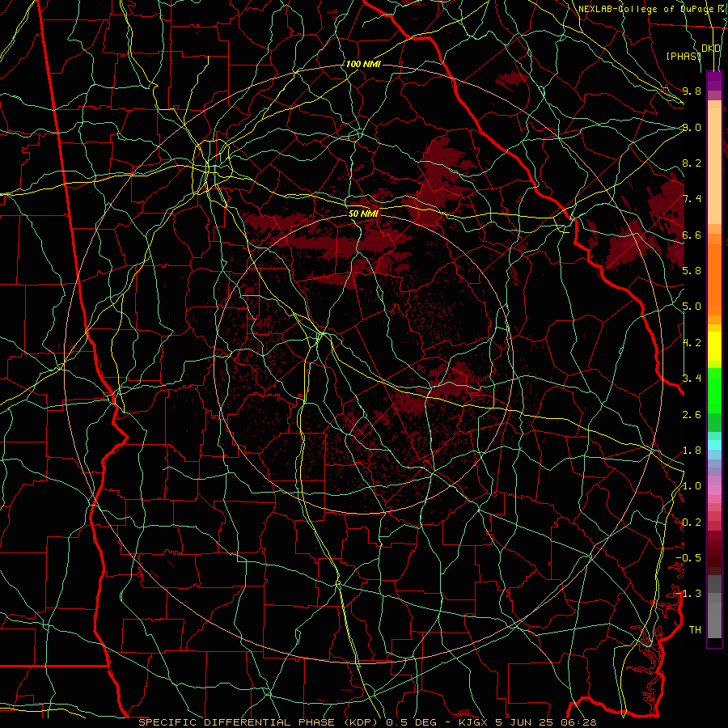Screen dimensions: 728x728
Task: Click the 9.0 value on the color scale
Action: (x=692, y=127)
